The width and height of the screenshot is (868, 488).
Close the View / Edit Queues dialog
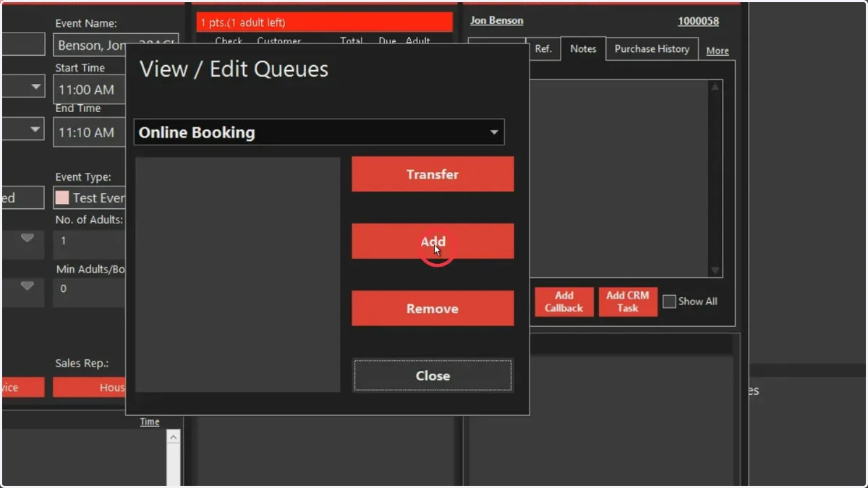coord(433,376)
